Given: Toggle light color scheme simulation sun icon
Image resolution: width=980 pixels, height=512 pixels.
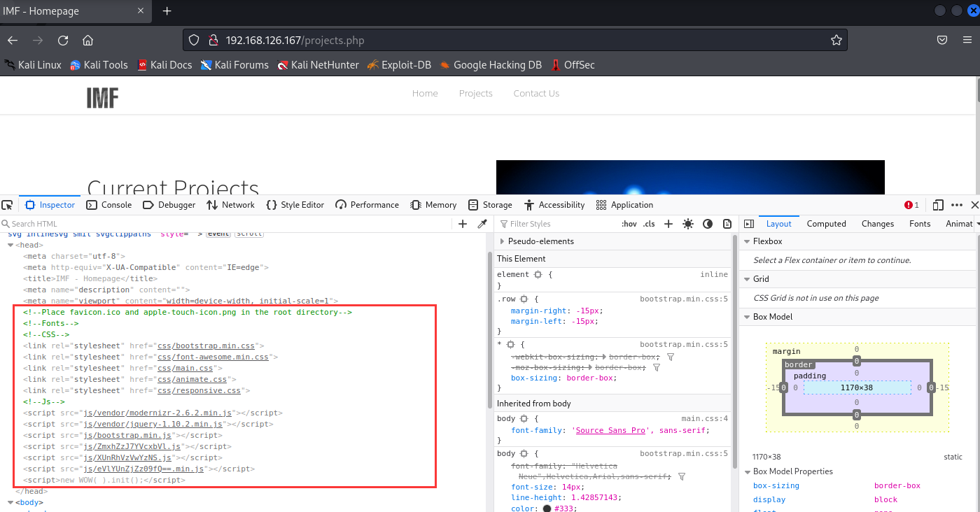Looking at the screenshot, I should click(x=688, y=224).
